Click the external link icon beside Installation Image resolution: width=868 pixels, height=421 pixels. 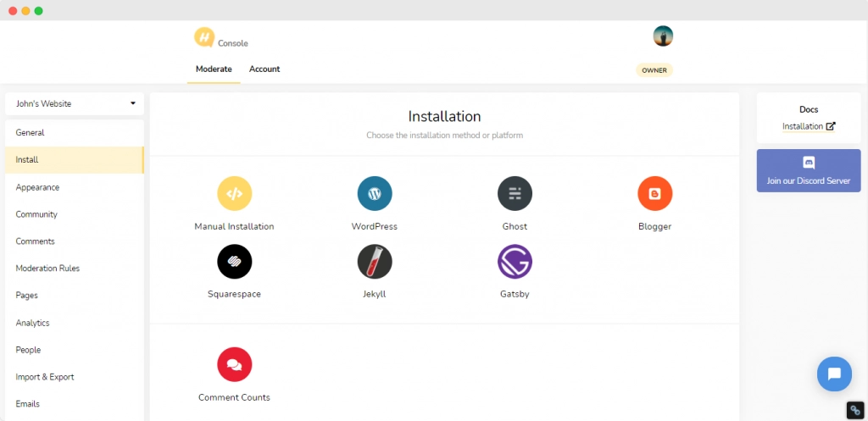(x=831, y=126)
